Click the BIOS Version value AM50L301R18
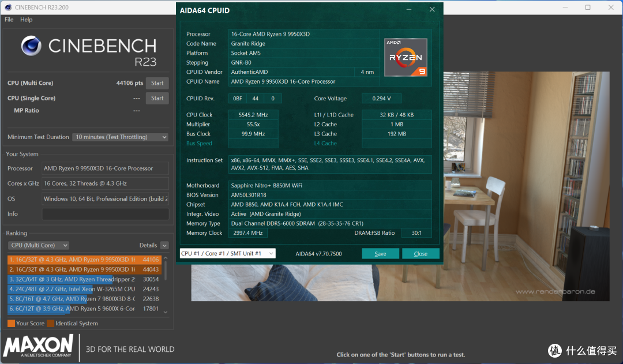The height and width of the screenshot is (364, 623). tap(330, 195)
